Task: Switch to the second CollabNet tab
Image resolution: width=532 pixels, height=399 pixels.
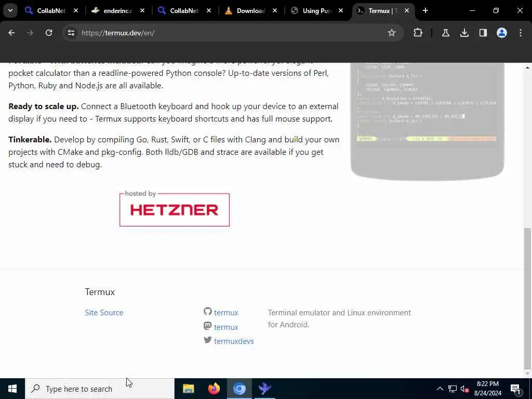Action: [184, 10]
